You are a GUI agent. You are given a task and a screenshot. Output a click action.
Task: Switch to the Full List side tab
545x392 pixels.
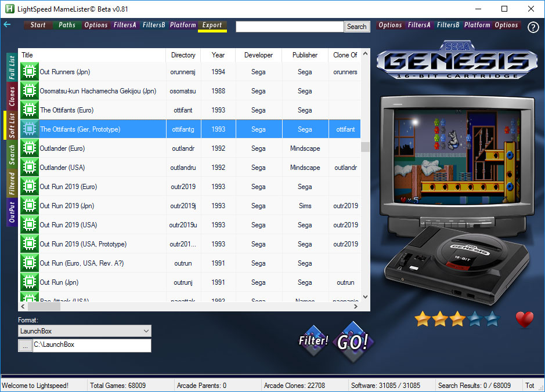click(x=12, y=67)
